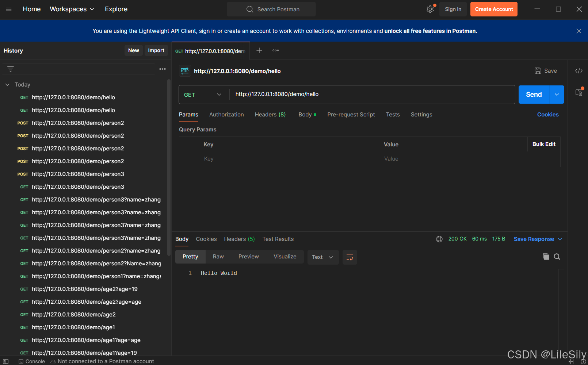This screenshot has width=588, height=365.
Task: Search within the response body
Action: coord(557,257)
